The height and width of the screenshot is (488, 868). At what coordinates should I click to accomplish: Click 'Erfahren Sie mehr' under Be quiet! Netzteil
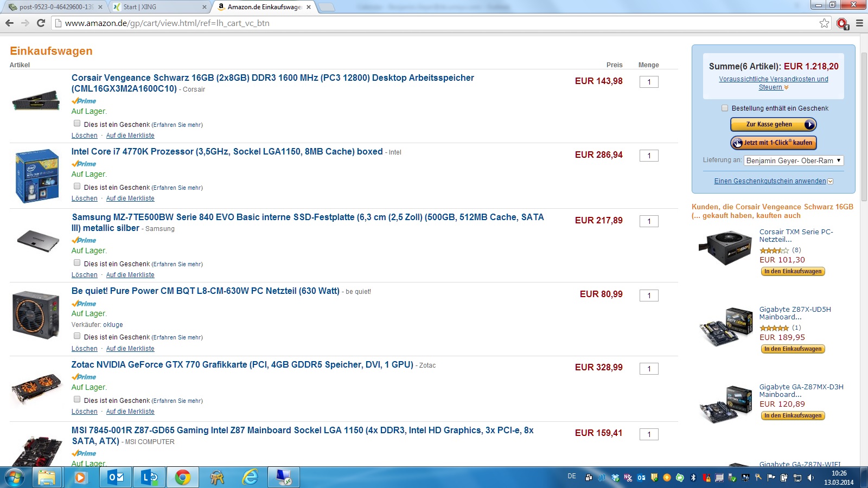point(177,337)
